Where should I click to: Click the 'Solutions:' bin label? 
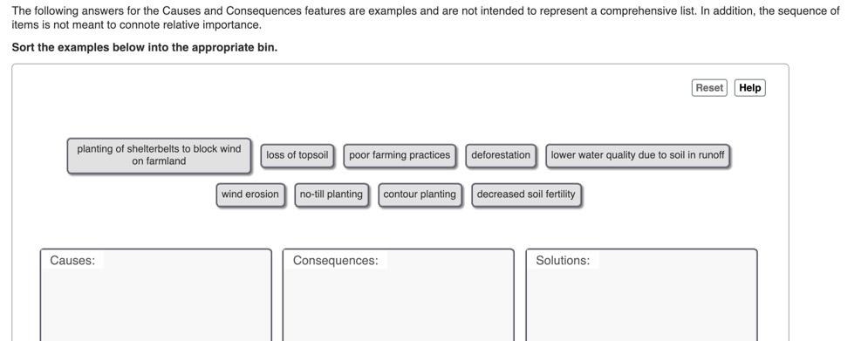[563, 261]
